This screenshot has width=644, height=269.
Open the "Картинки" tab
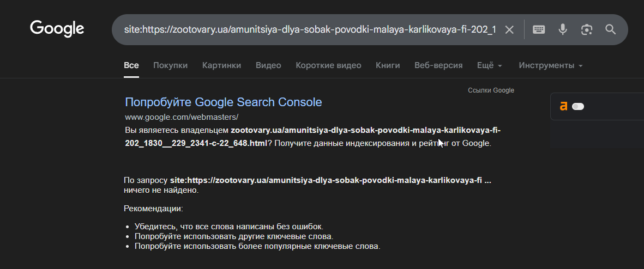point(221,65)
